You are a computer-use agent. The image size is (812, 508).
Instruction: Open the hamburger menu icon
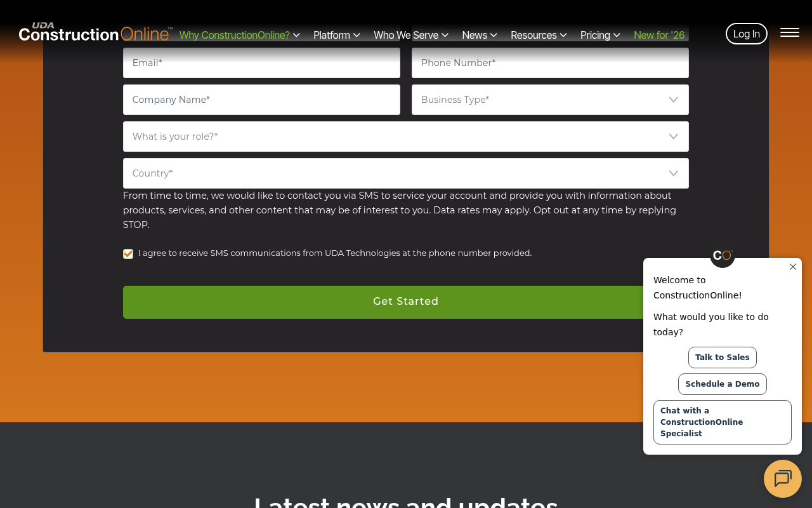click(x=789, y=33)
